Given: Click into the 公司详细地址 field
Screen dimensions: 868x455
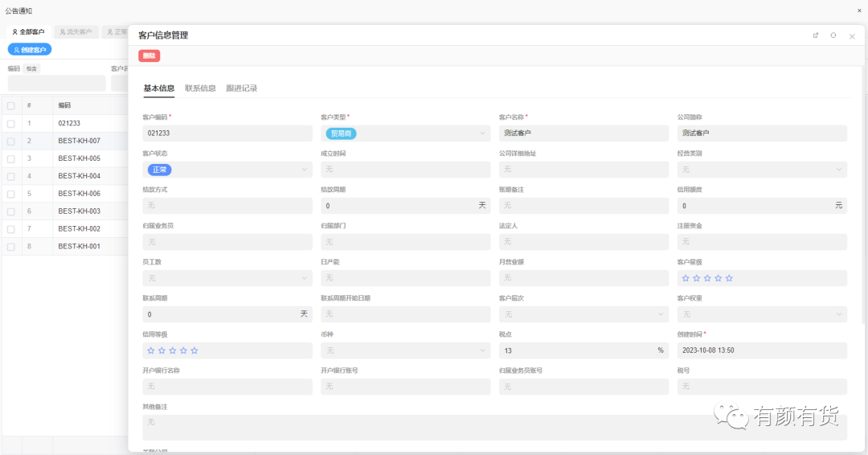Looking at the screenshot, I should (x=583, y=170).
